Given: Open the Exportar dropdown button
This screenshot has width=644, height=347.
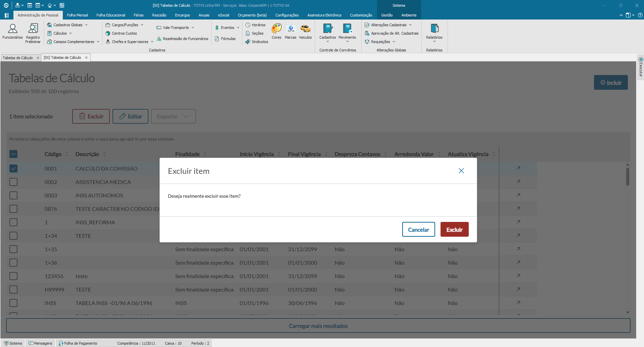Looking at the screenshot, I should click(x=174, y=116).
